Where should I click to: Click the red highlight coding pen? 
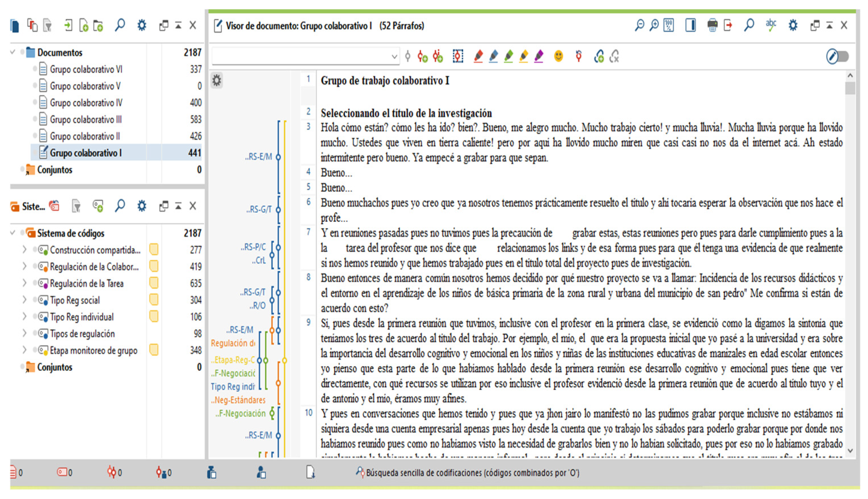click(478, 56)
